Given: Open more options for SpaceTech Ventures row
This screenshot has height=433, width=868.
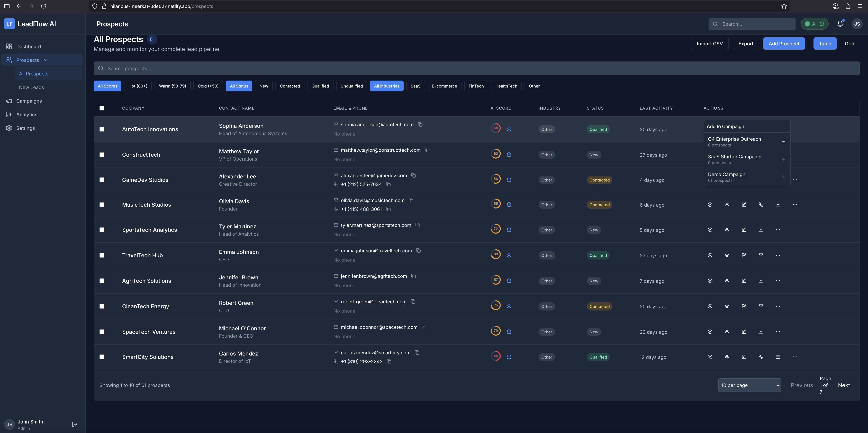Looking at the screenshot, I should click(778, 332).
